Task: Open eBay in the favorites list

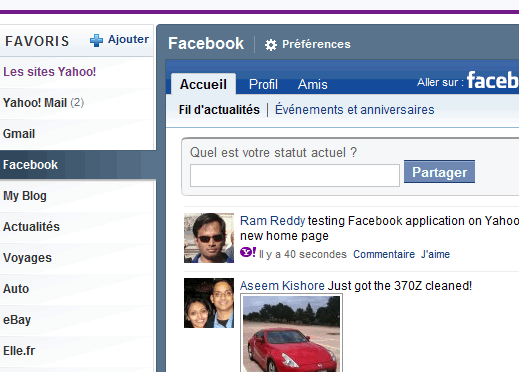Action: [x=77, y=320]
